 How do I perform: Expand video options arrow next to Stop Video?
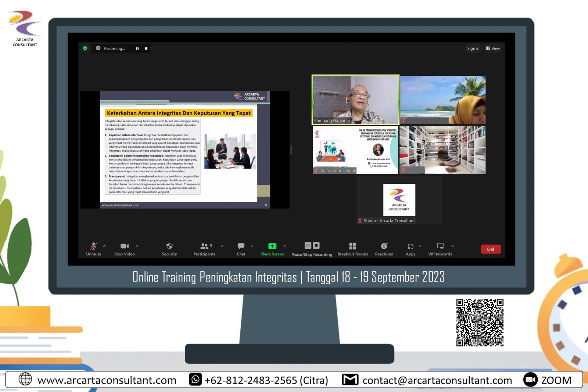pyautogui.click(x=137, y=246)
